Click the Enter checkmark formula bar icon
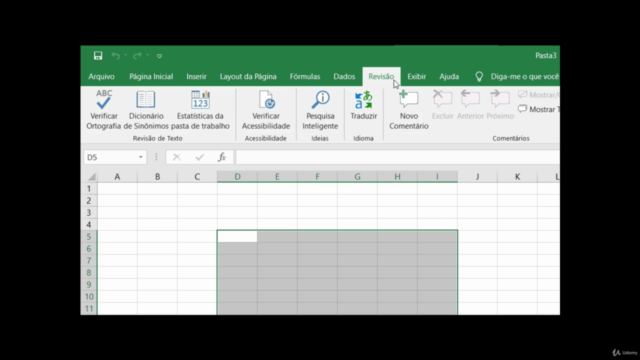This screenshot has height=360, width=640. click(x=200, y=157)
